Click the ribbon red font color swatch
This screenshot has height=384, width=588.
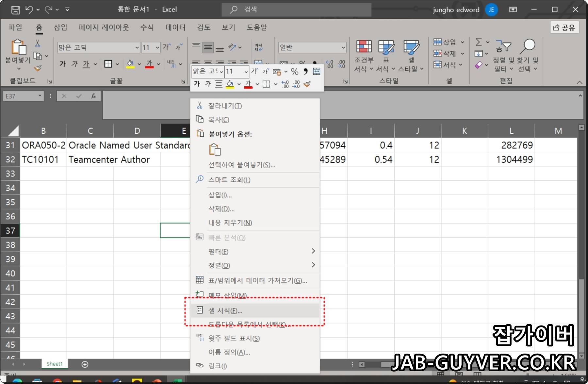pyautogui.click(x=149, y=64)
